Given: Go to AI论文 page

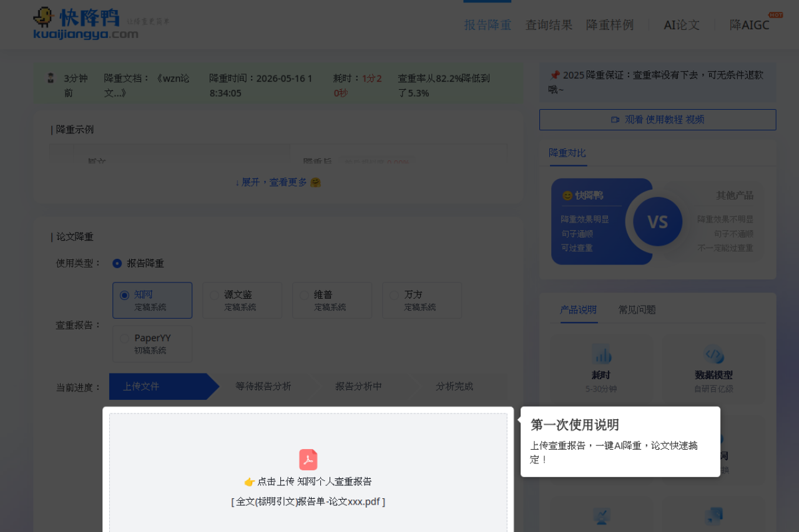Looking at the screenshot, I should pos(682,25).
